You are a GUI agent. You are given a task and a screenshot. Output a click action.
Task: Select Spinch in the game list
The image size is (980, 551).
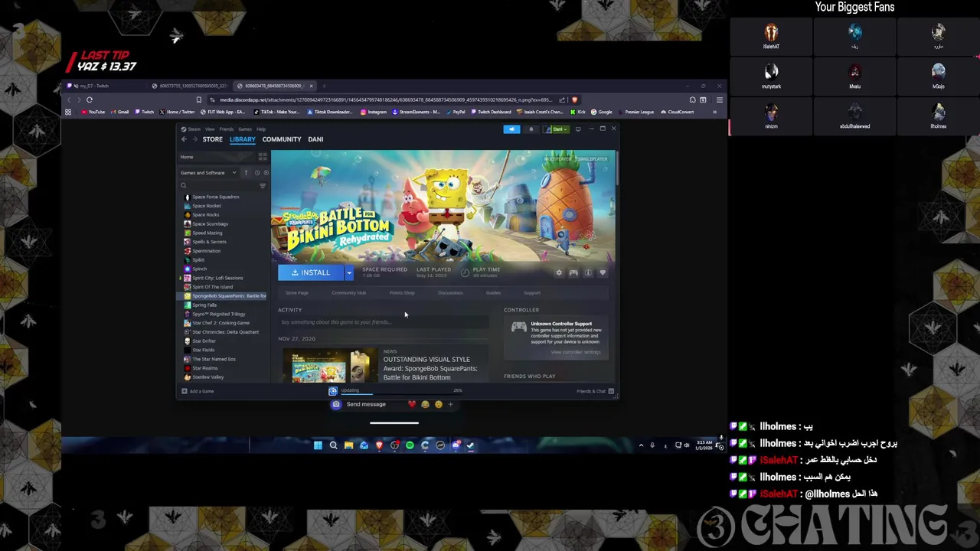[x=199, y=269]
